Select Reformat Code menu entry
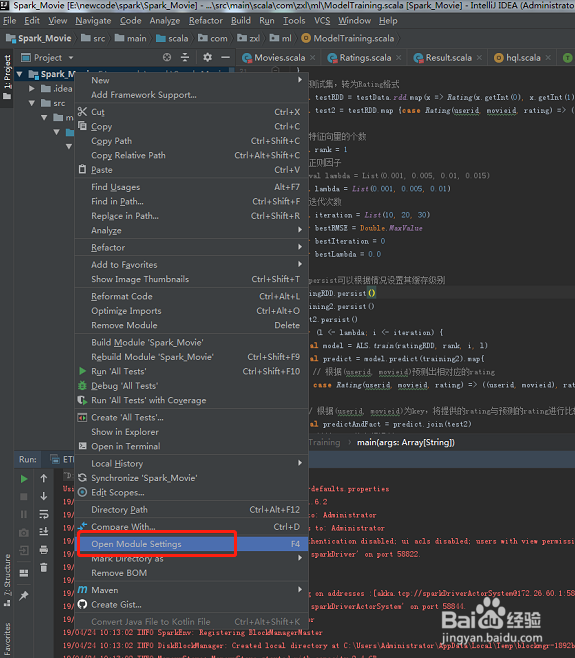Screen dimensions: 575x658 coord(191,296)
